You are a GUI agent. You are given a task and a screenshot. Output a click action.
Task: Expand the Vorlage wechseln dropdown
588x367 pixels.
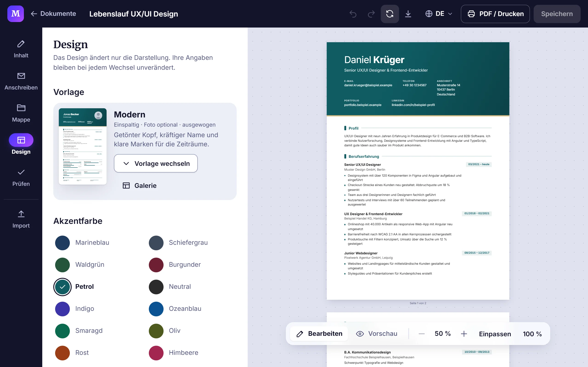[x=156, y=163]
